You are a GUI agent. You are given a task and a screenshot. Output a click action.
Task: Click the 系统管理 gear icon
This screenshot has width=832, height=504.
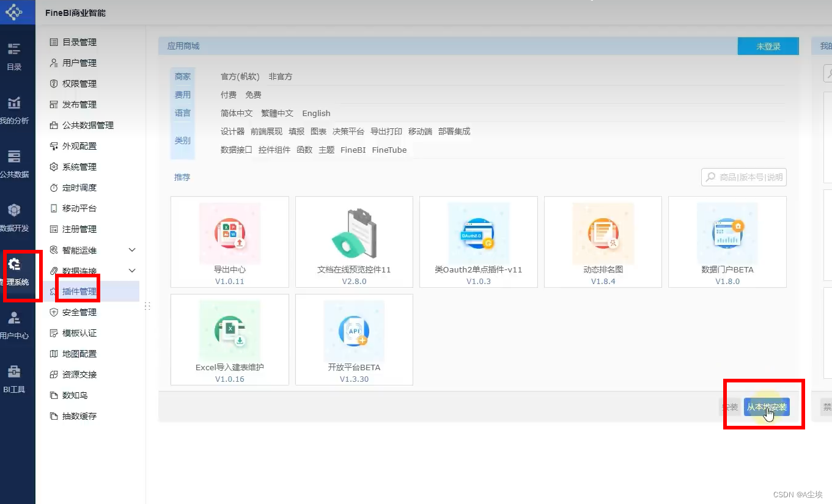[x=54, y=167]
